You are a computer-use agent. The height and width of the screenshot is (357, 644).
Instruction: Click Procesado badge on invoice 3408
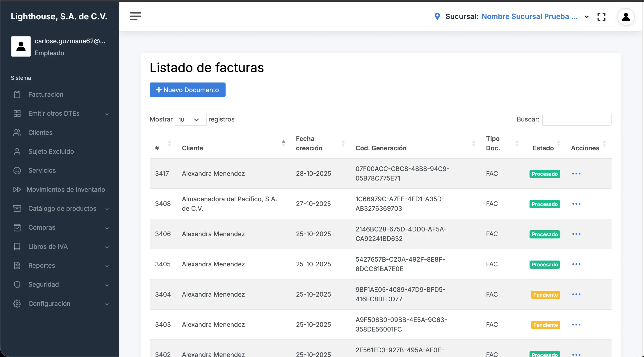[544, 204]
